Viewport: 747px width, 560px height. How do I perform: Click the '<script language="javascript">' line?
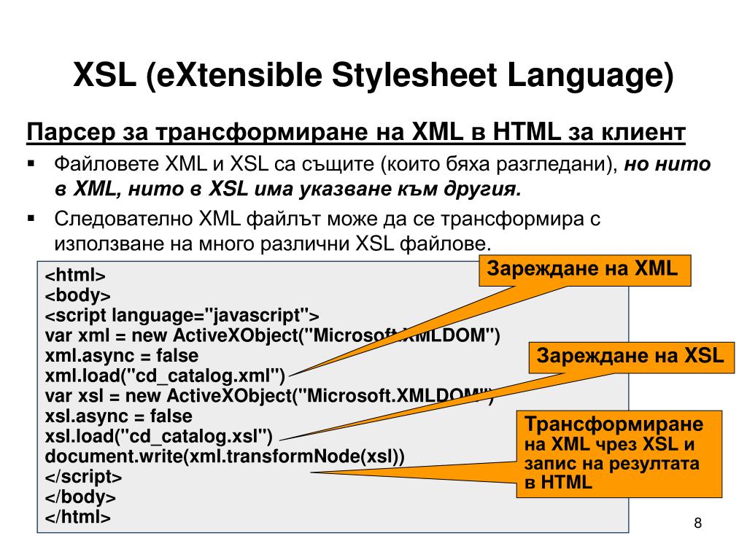(x=182, y=316)
